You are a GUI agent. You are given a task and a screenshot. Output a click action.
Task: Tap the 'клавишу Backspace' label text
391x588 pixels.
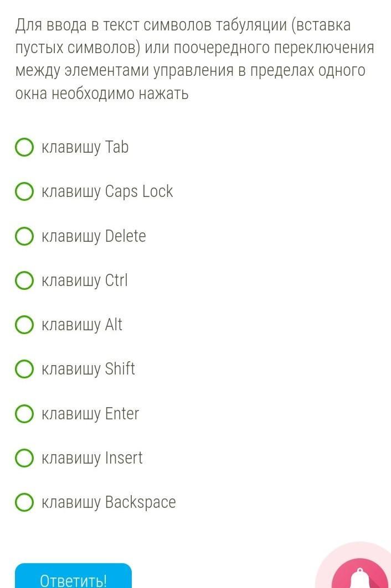(109, 502)
